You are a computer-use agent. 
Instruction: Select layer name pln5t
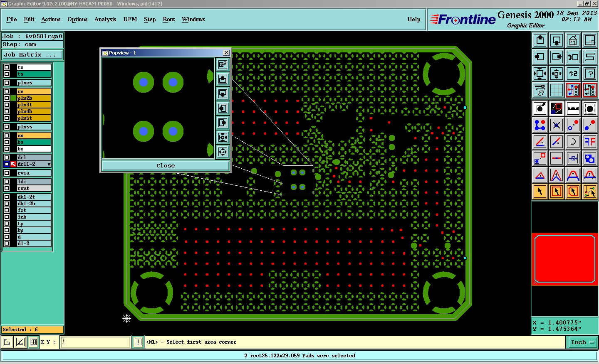34,118
